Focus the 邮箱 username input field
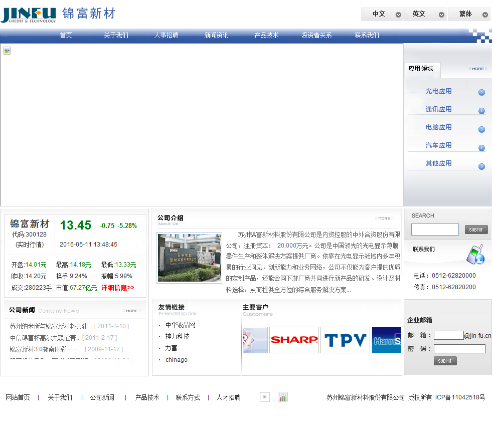Image resolution: width=493 pixels, height=448 pixels. pos(448,335)
